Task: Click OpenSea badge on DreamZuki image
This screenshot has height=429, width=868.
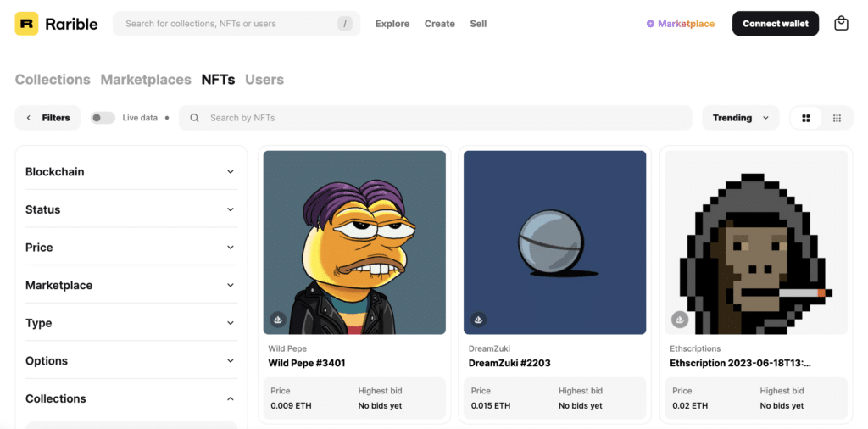Action: click(478, 320)
